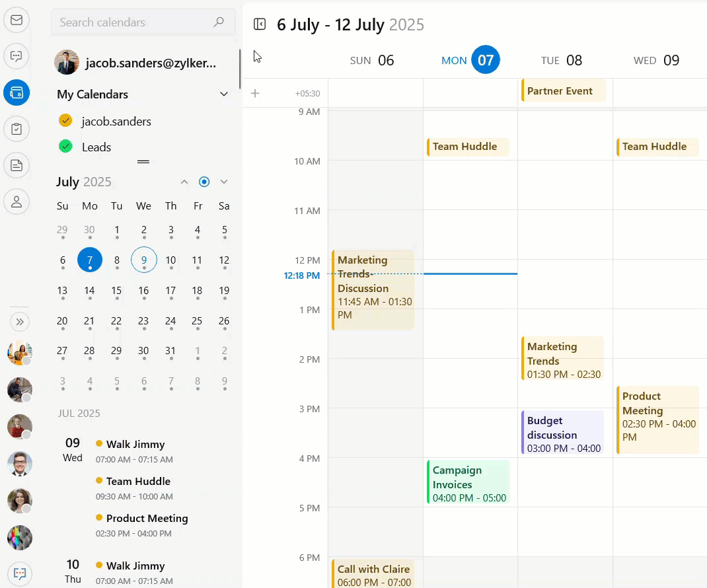Open Monday's Team Huddle event
This screenshot has width=707, height=588.
468,147
